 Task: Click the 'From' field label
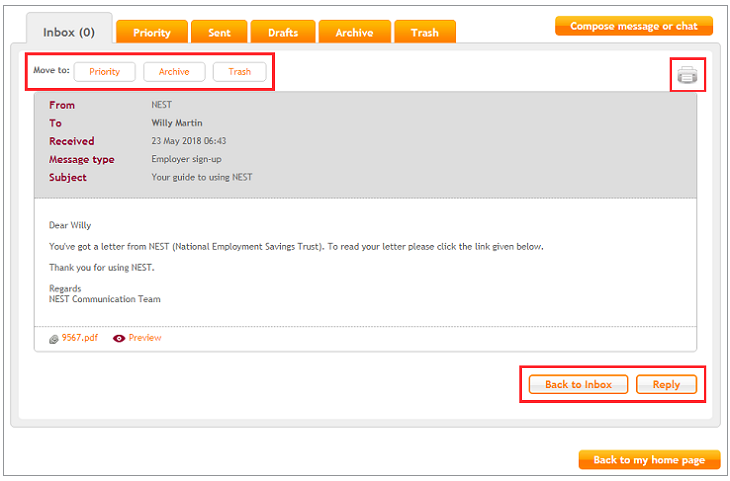pos(62,105)
